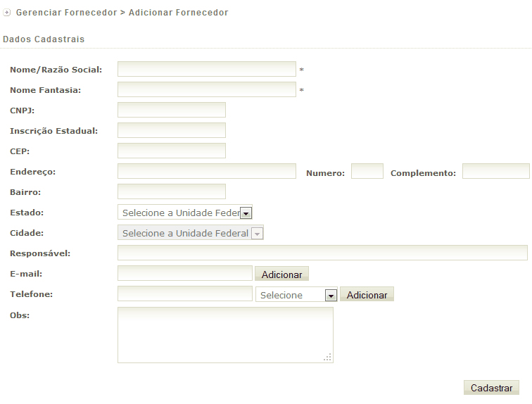Select the Complemento input field

tap(495, 171)
